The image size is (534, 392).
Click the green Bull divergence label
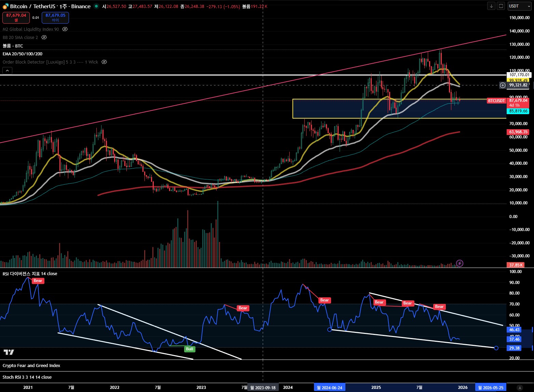click(190, 349)
